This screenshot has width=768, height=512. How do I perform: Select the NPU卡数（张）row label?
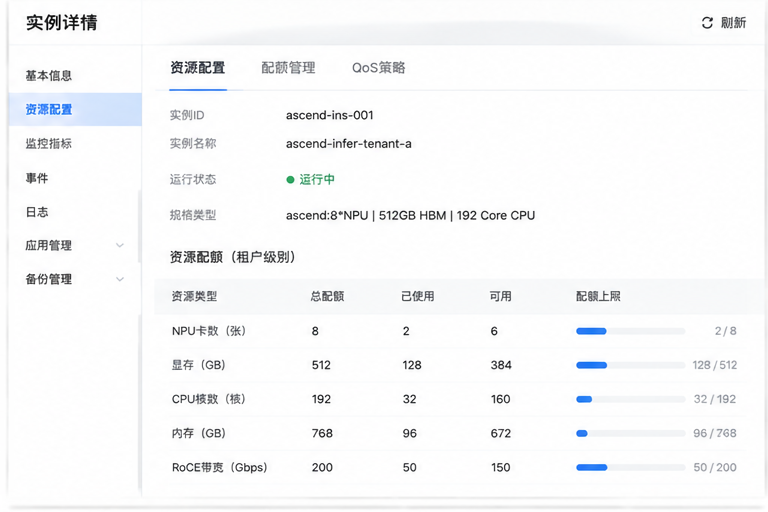point(209,331)
